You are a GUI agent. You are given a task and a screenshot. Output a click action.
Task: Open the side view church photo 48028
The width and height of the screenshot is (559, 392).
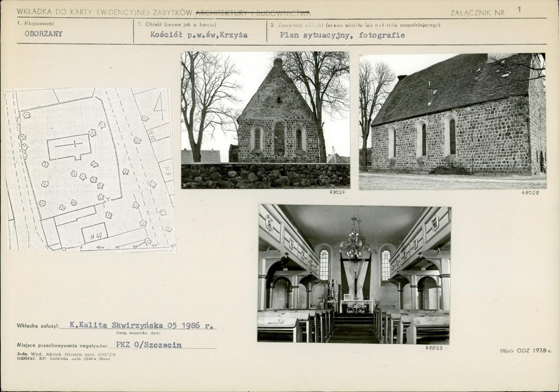(452, 121)
